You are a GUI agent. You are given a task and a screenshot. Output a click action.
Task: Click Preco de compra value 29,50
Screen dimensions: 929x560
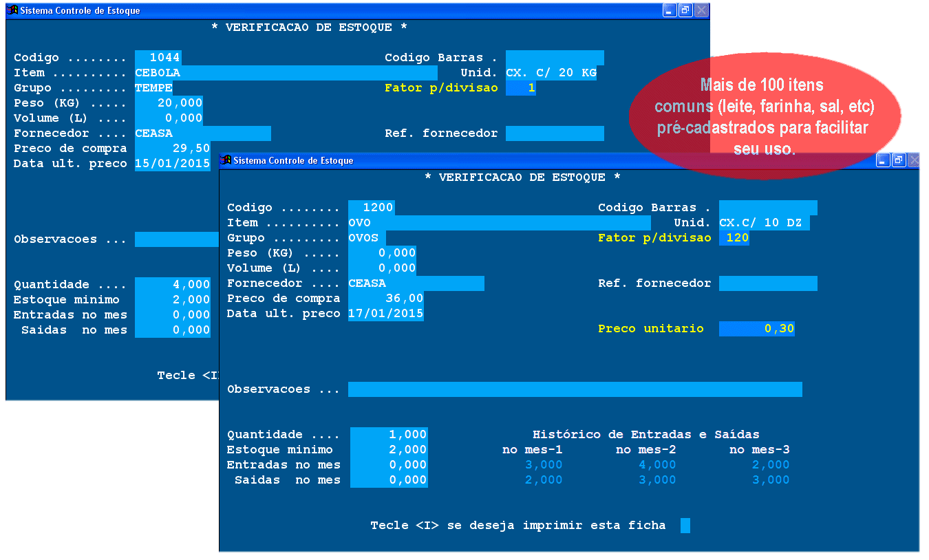click(x=173, y=149)
